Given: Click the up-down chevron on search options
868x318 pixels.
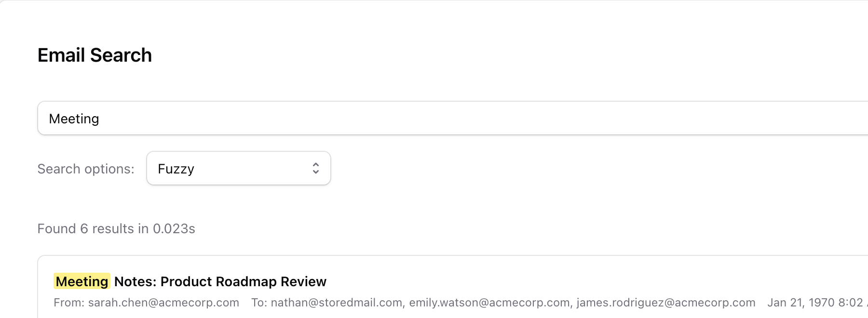Looking at the screenshot, I should pyautogui.click(x=316, y=168).
